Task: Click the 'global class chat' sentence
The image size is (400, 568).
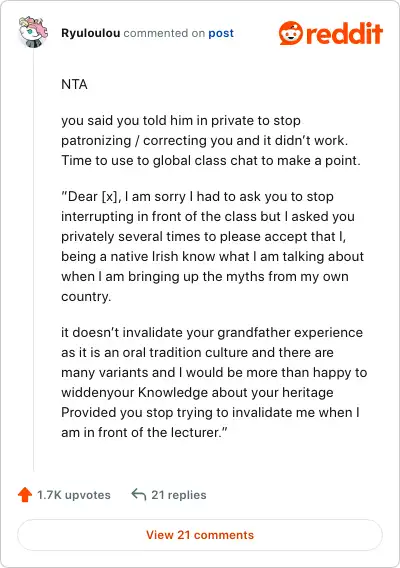Action: point(211,160)
